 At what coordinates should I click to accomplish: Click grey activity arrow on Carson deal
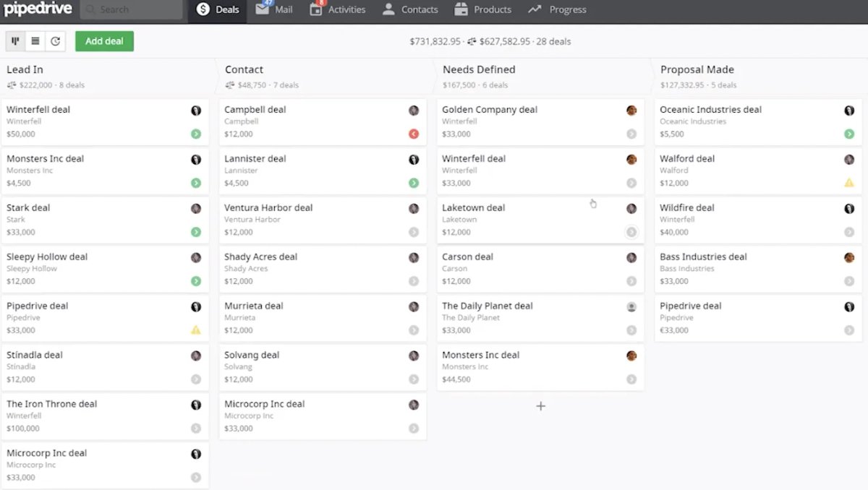631,281
